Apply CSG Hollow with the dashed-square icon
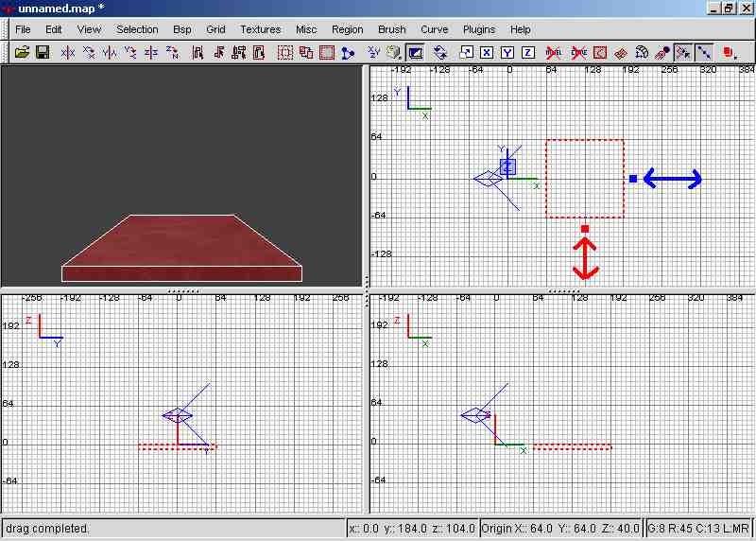Image resolution: width=756 pixels, height=541 pixels. 284,53
